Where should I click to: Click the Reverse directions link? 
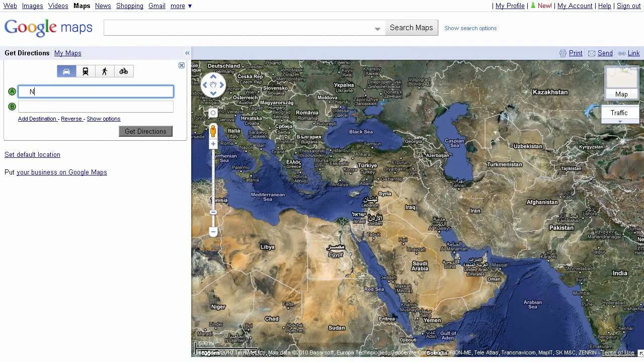71,119
